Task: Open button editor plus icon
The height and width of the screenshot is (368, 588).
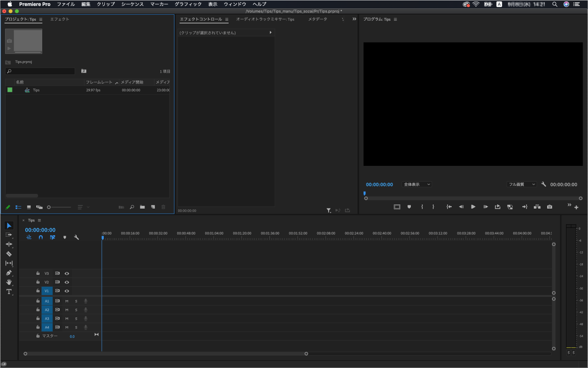Action: tap(577, 207)
